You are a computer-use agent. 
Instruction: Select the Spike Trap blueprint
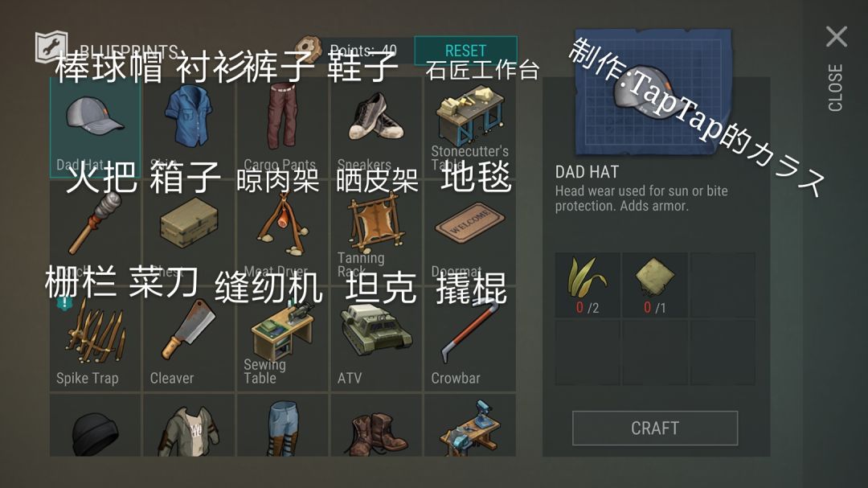(95, 338)
